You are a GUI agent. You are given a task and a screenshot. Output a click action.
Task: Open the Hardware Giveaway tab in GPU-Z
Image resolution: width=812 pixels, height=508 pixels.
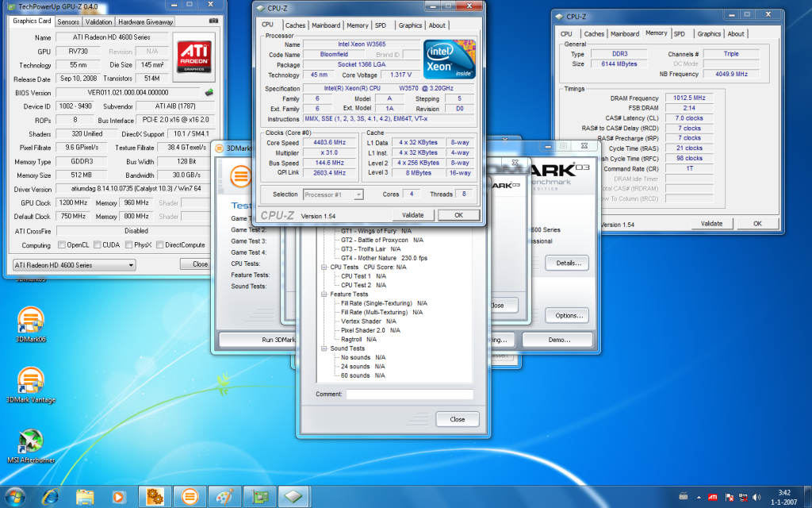[146, 21]
